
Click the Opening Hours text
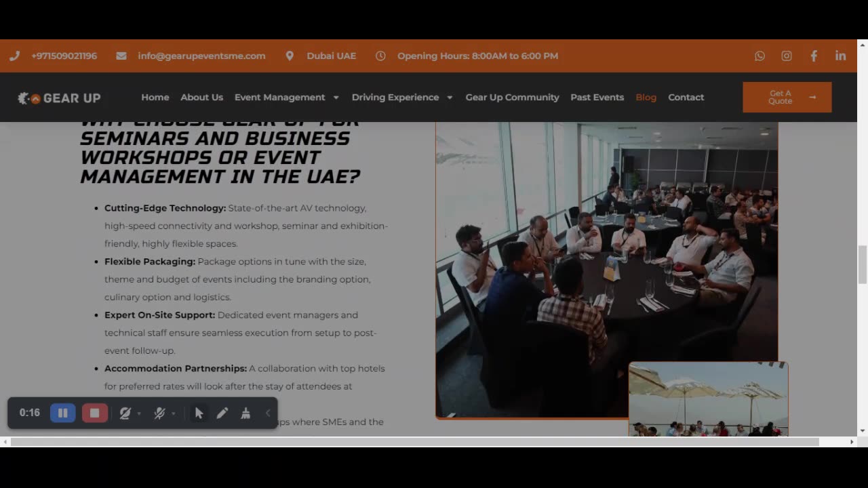tap(477, 56)
